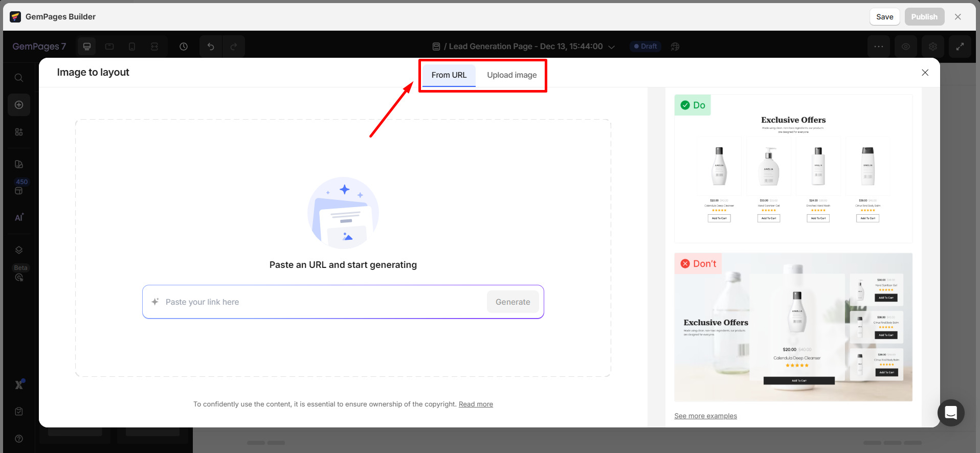Switch to the Upload image tab

[511, 75]
